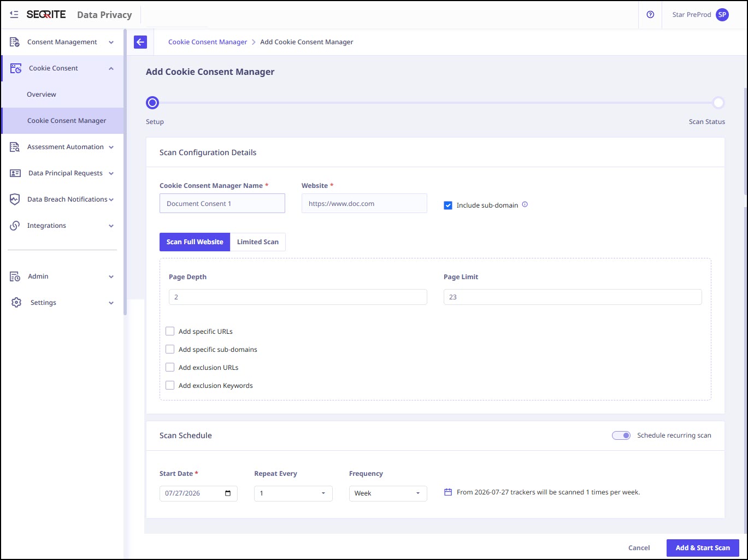Click the sidebar vertical scrollbar

(x=125, y=172)
